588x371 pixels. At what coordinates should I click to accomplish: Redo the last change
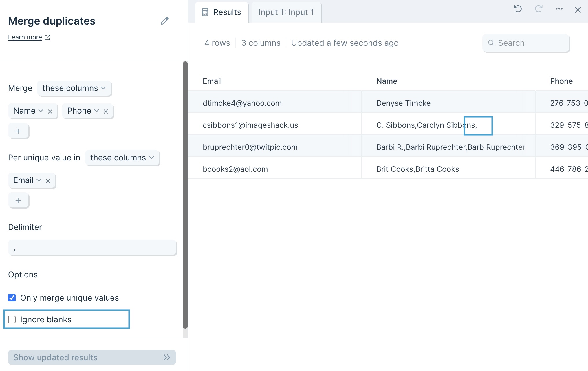(538, 9)
